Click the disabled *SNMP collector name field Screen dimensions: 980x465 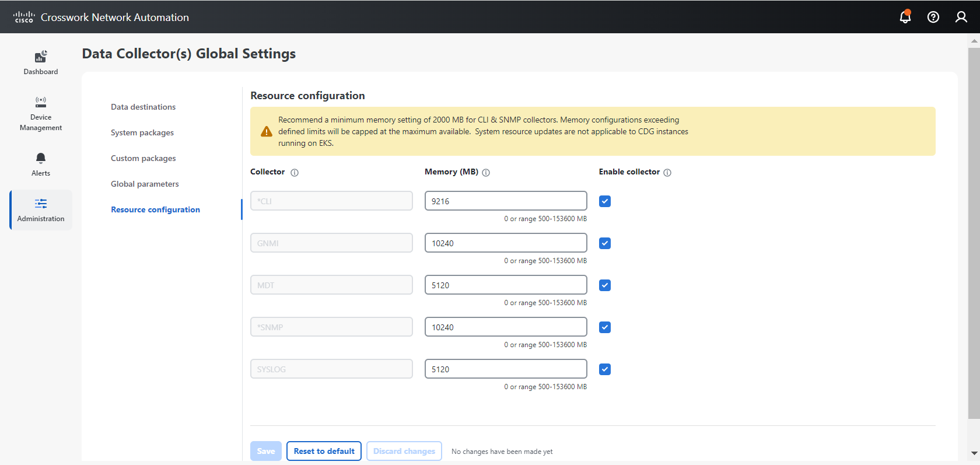click(x=331, y=327)
